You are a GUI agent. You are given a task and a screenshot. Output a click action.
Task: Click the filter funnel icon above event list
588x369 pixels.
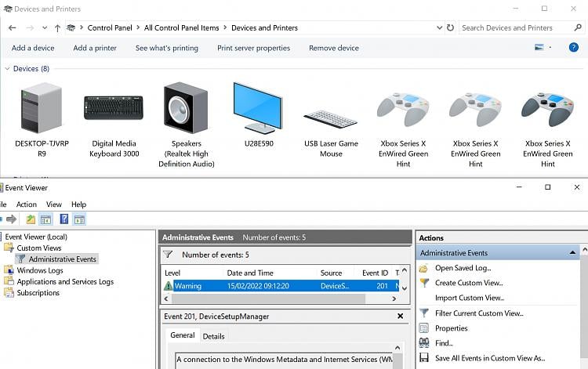click(x=168, y=255)
